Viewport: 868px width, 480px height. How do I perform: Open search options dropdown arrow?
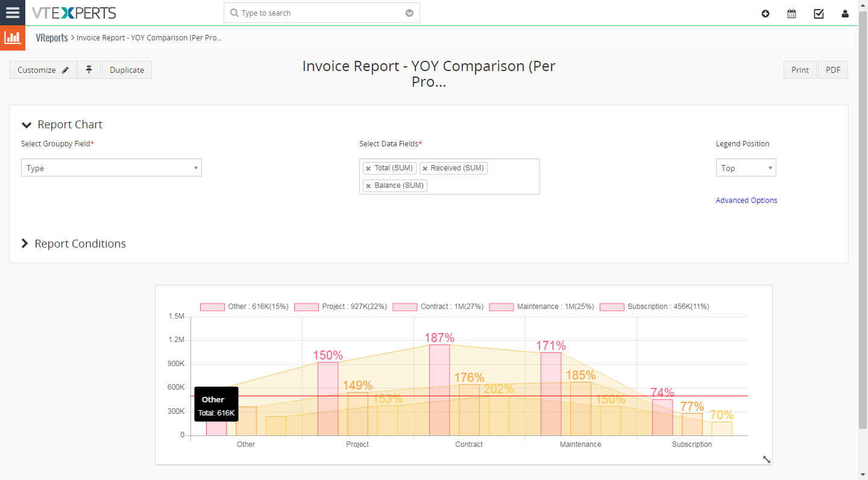point(409,13)
